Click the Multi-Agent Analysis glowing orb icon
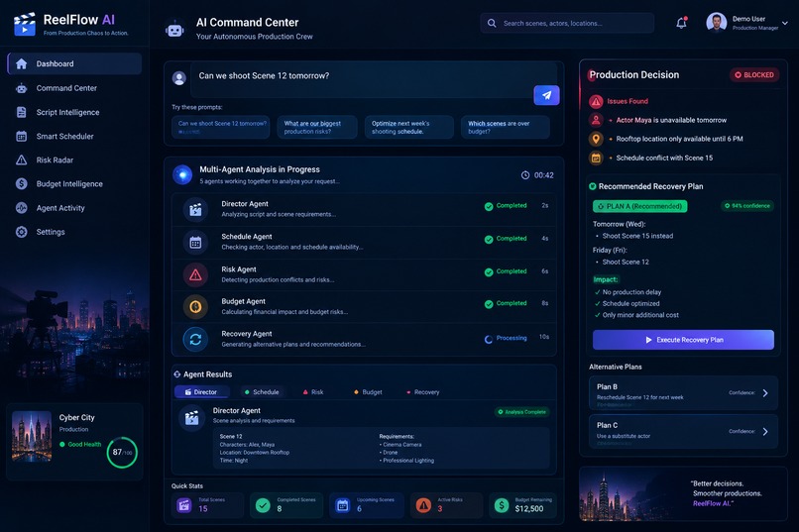 pos(182,174)
